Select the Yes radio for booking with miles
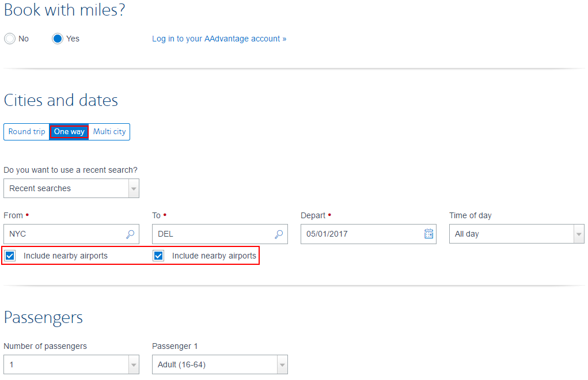 coord(58,39)
